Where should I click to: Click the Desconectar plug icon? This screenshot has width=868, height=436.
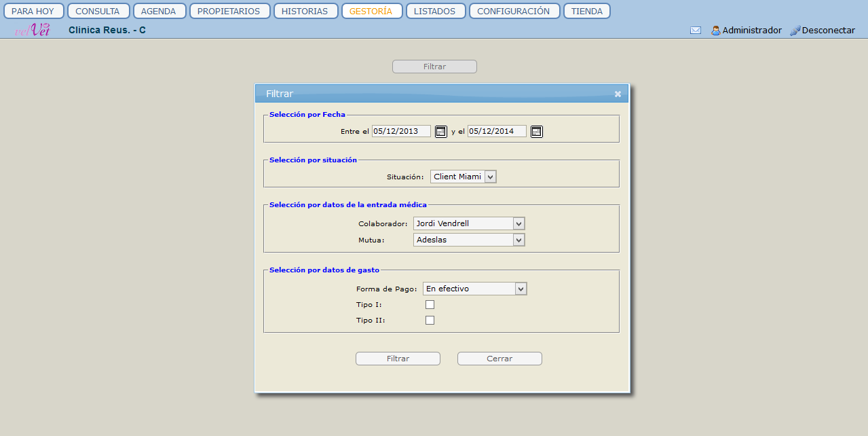coord(795,31)
